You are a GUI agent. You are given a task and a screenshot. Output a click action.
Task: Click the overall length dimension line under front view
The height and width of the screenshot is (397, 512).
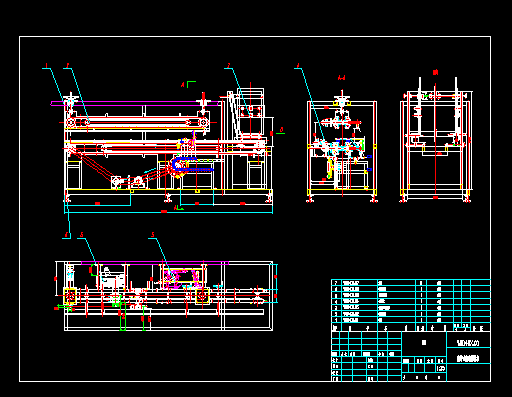(168, 212)
